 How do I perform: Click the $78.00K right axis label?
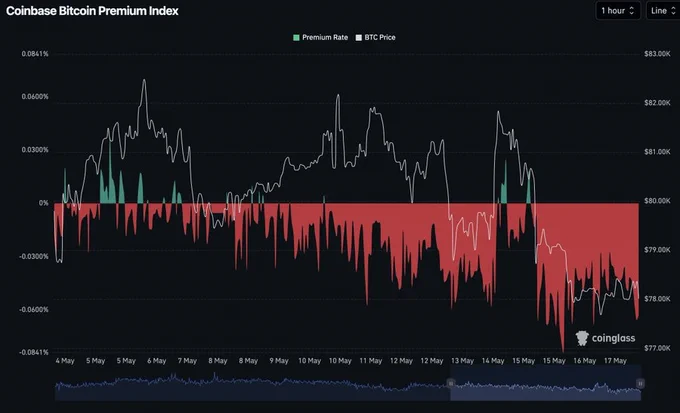pyautogui.click(x=657, y=299)
